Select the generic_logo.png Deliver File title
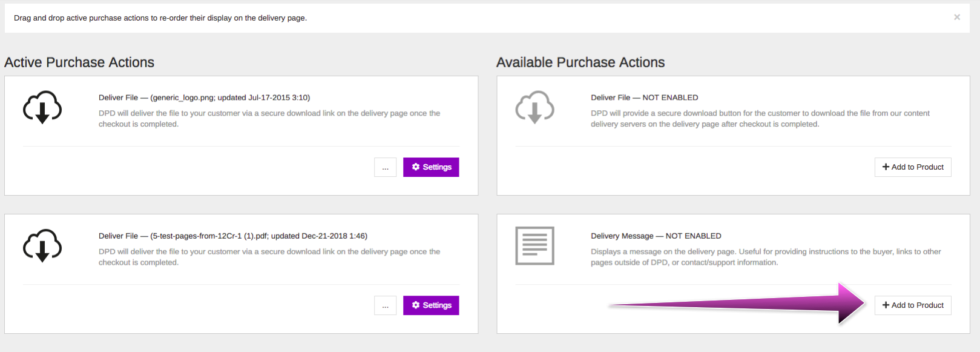This screenshot has width=980, height=352. click(205, 98)
